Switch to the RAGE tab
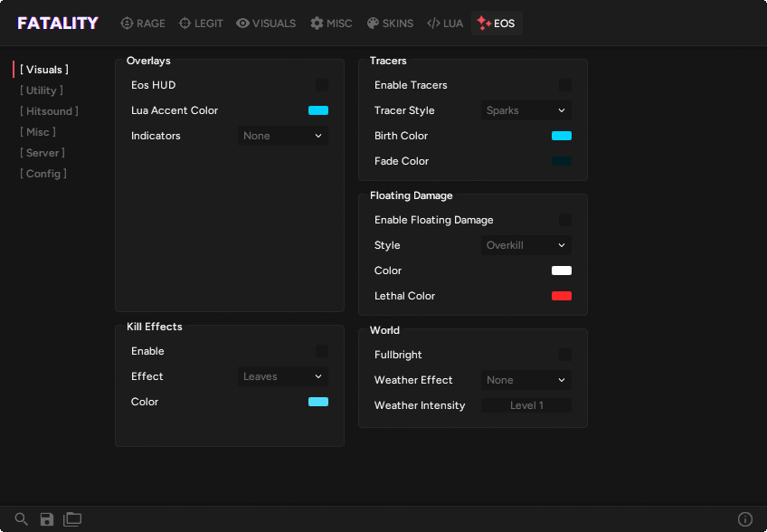 (x=143, y=23)
